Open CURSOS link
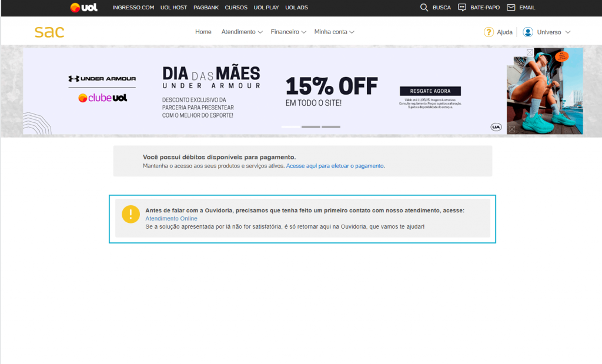 coord(236,7)
